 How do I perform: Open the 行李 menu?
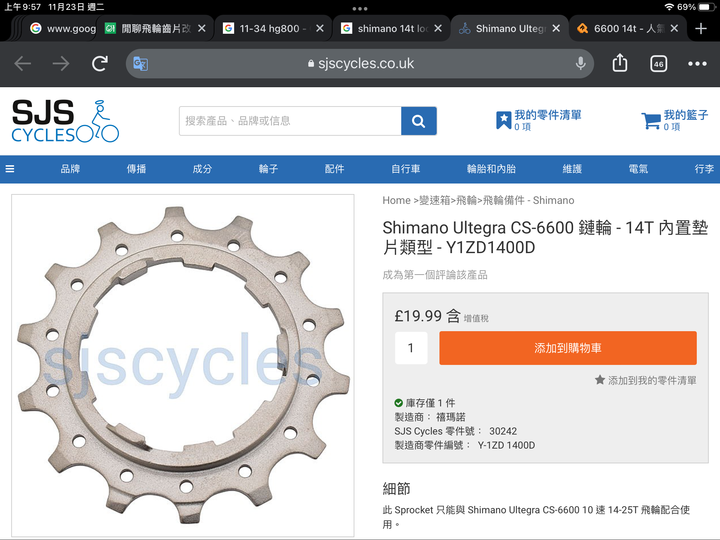704,169
